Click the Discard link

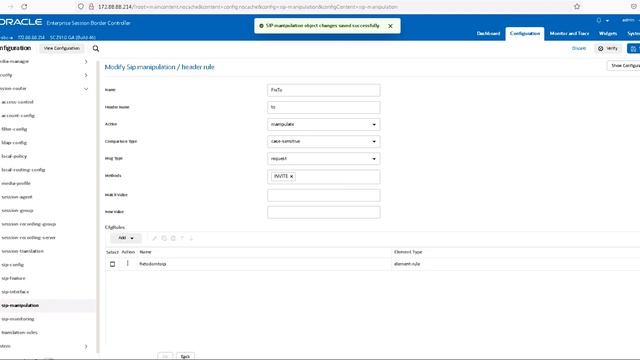coord(579,48)
